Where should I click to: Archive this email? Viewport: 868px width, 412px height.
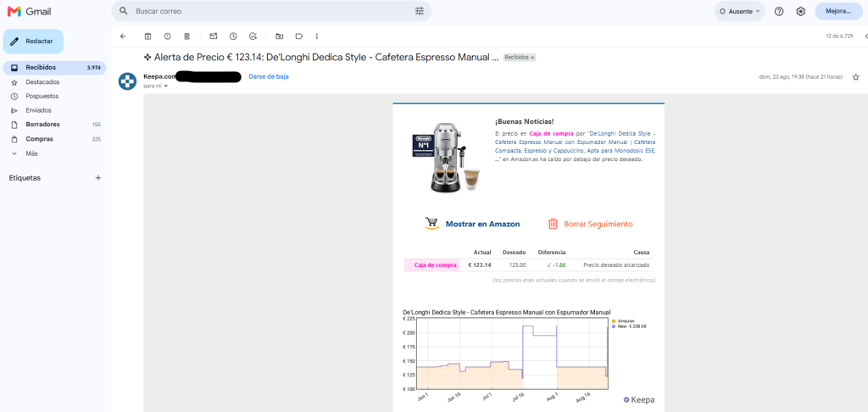point(147,36)
